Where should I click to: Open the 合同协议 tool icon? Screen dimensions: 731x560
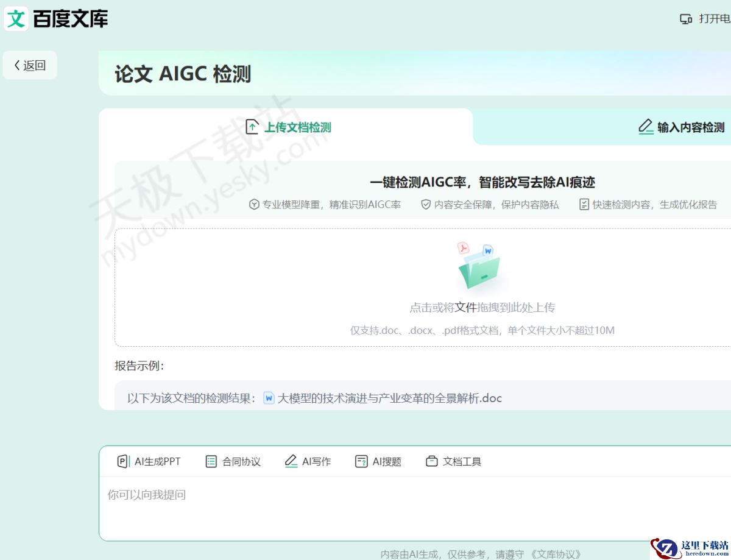click(211, 461)
